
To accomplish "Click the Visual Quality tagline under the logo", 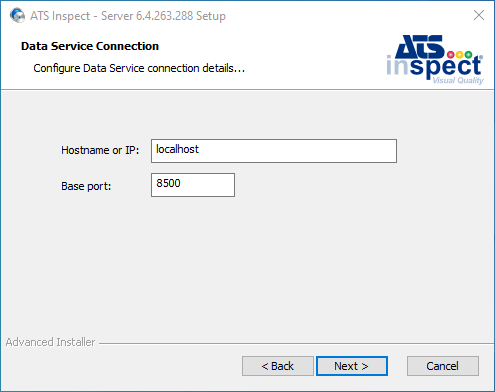I will (x=458, y=80).
